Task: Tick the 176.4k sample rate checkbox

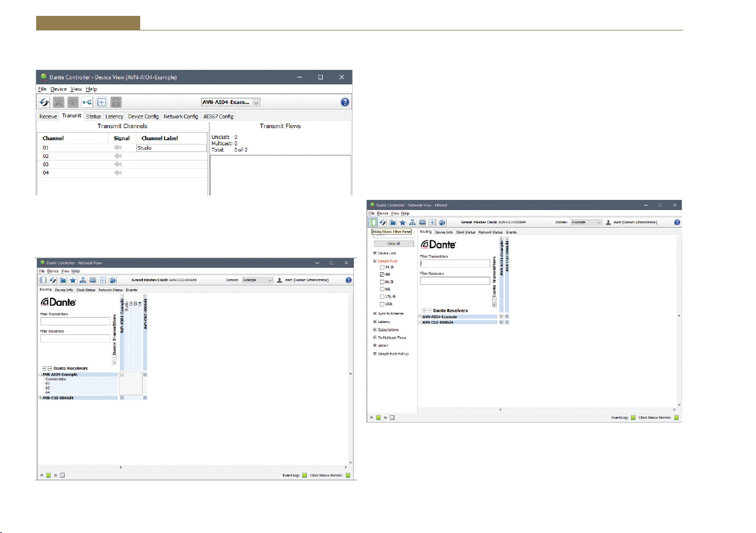Action: tap(382, 297)
